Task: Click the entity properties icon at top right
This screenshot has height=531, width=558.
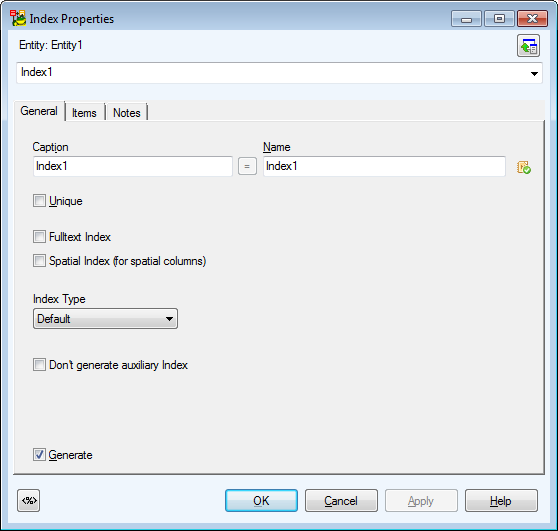Action: [528, 46]
